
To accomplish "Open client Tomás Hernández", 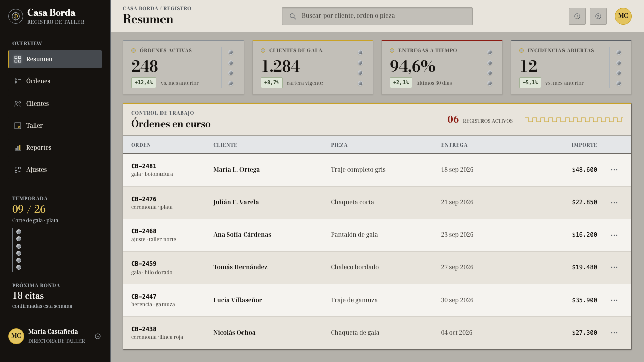I will pyautogui.click(x=240, y=267).
